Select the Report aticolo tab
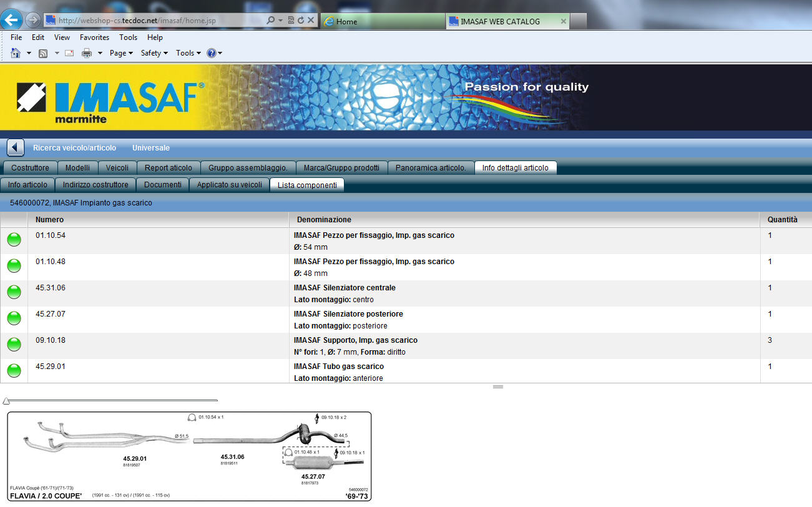812x507 pixels. (169, 167)
